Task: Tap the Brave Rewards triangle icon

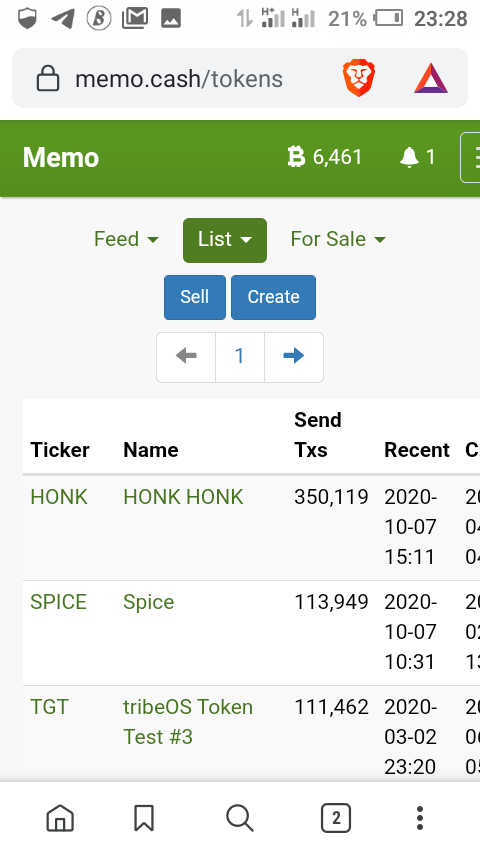Action: [x=430, y=79]
